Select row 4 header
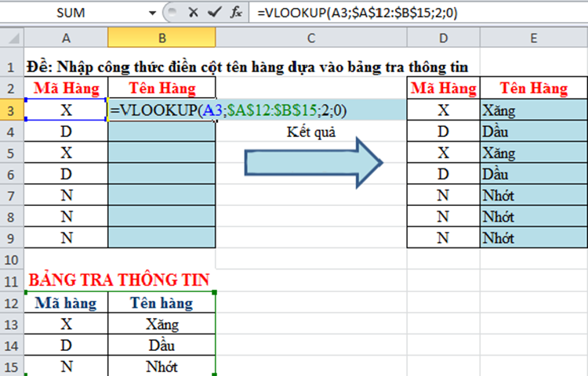Screen dimensions: 588x376 pyautogui.click(x=11, y=132)
